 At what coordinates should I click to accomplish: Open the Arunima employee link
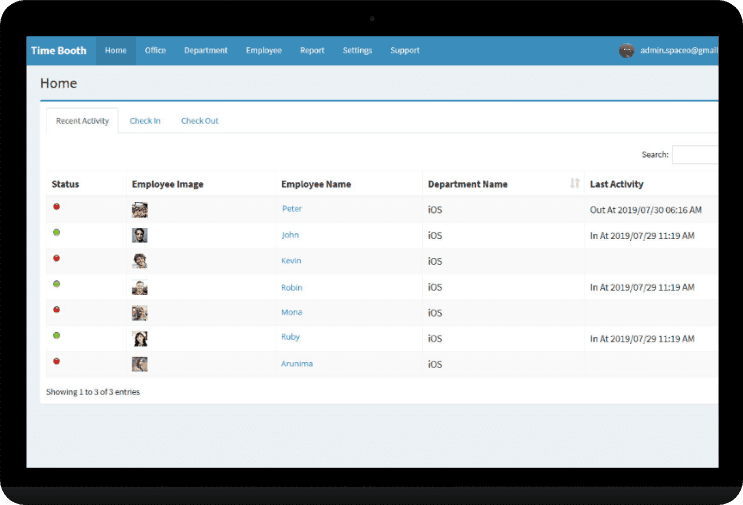tap(297, 364)
